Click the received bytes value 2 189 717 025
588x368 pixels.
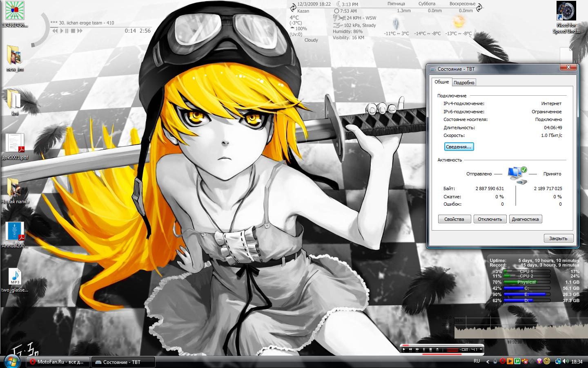[x=548, y=188]
